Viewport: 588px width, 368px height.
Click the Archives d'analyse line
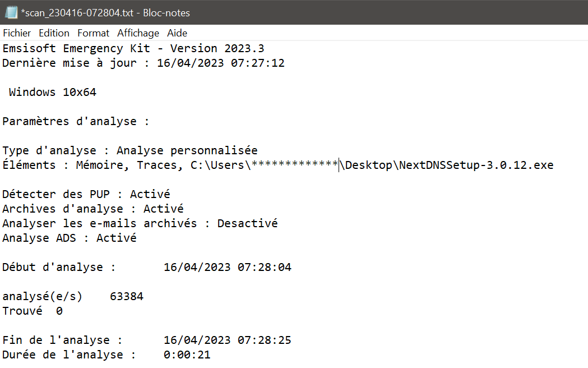click(92, 209)
